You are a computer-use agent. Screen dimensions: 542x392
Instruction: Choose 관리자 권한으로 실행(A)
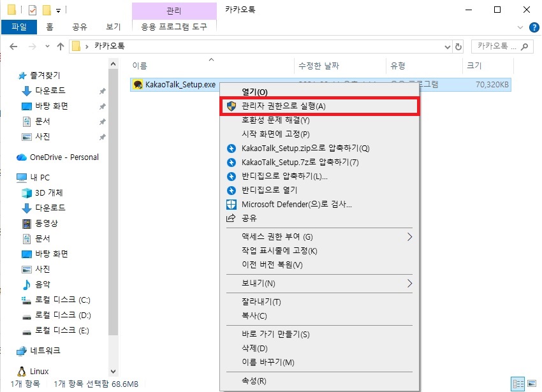coord(319,106)
